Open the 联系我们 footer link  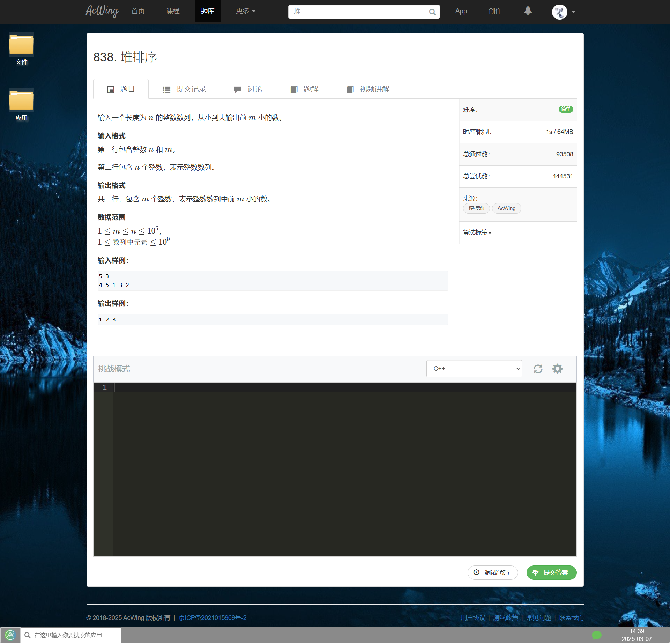click(x=571, y=618)
